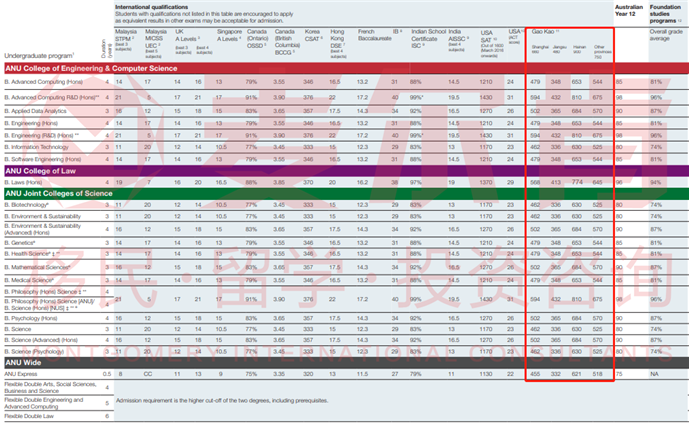Select the 'B. Advanced Computing R&D (Hons)' row label
The image size is (689, 424).
tap(52, 98)
